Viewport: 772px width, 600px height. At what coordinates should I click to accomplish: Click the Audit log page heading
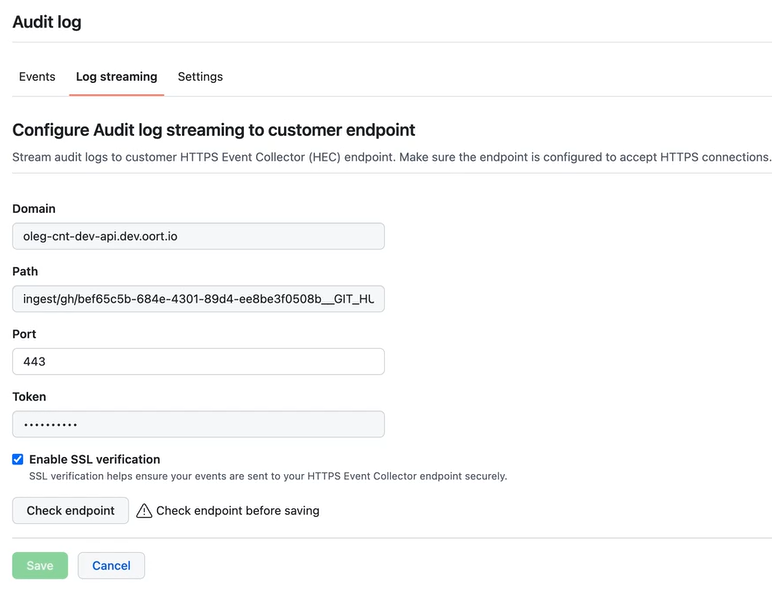pyautogui.click(x=47, y=22)
